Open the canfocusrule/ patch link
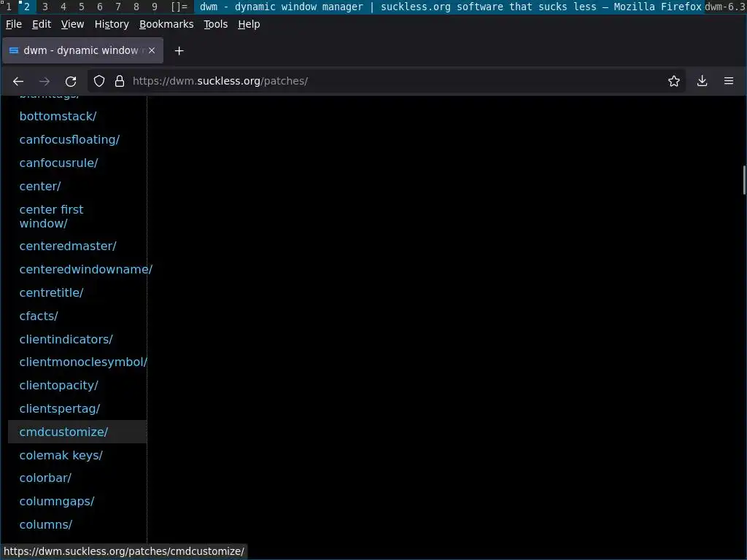This screenshot has height=560, width=747. [x=58, y=163]
